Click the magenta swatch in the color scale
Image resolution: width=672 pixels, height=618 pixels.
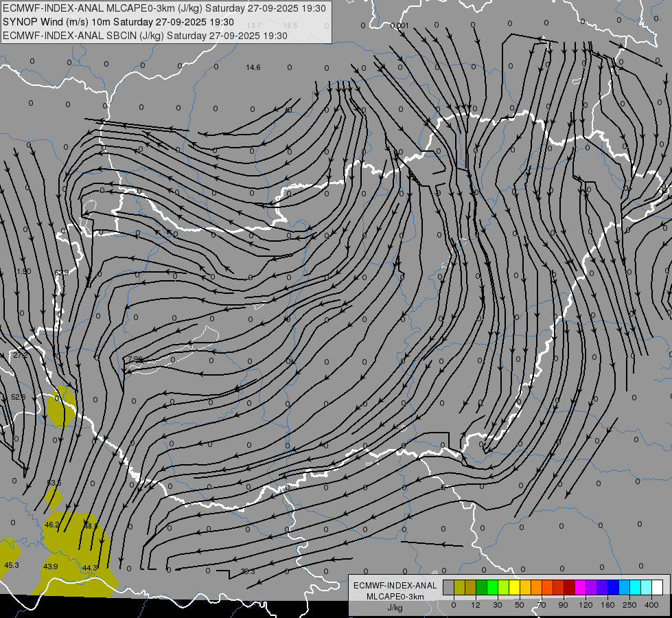tap(580, 587)
